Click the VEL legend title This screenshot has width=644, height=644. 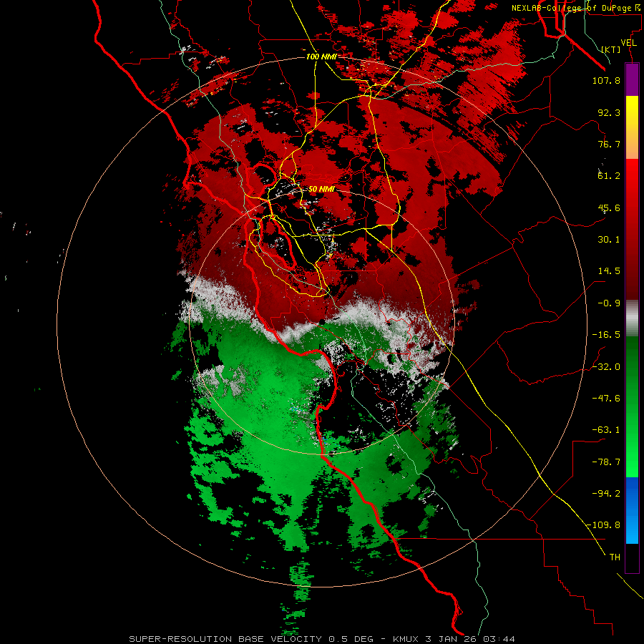coord(628,43)
